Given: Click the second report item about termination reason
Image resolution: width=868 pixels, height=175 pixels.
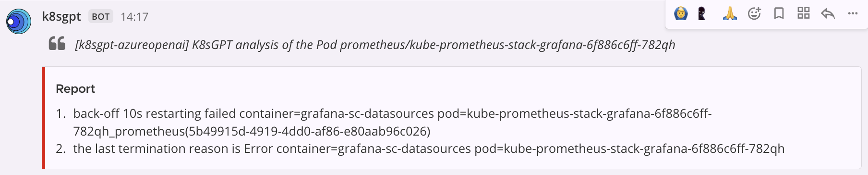Looking at the screenshot, I should click(x=429, y=149).
